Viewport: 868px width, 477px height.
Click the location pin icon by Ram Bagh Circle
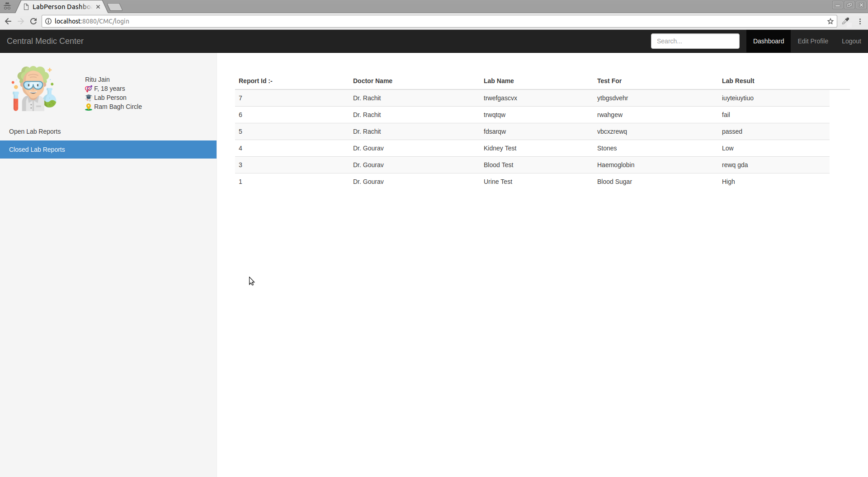click(x=89, y=107)
